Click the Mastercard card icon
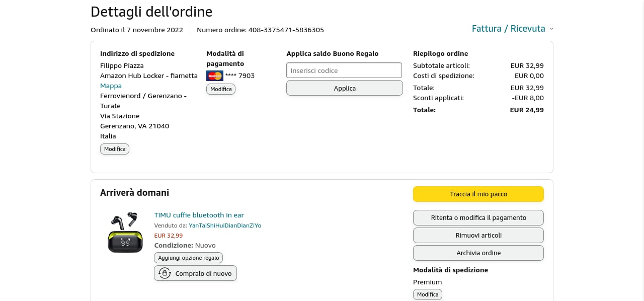 tap(215, 76)
